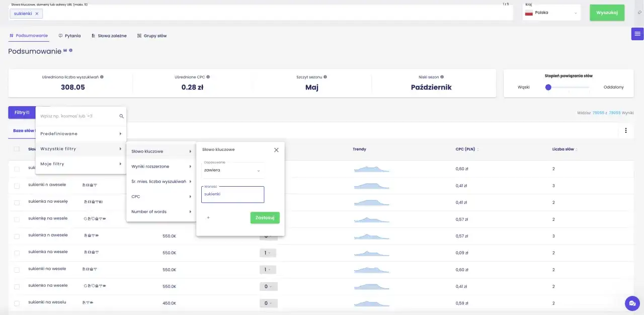Check the sukienko na wesele row checkbox
The width and height of the screenshot is (644, 315).
click(x=17, y=286)
